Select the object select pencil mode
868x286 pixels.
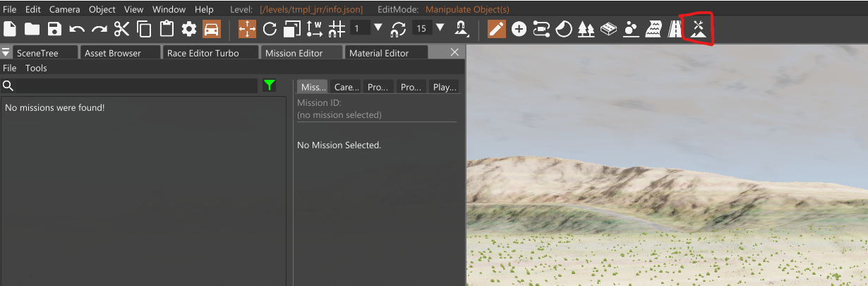click(497, 29)
